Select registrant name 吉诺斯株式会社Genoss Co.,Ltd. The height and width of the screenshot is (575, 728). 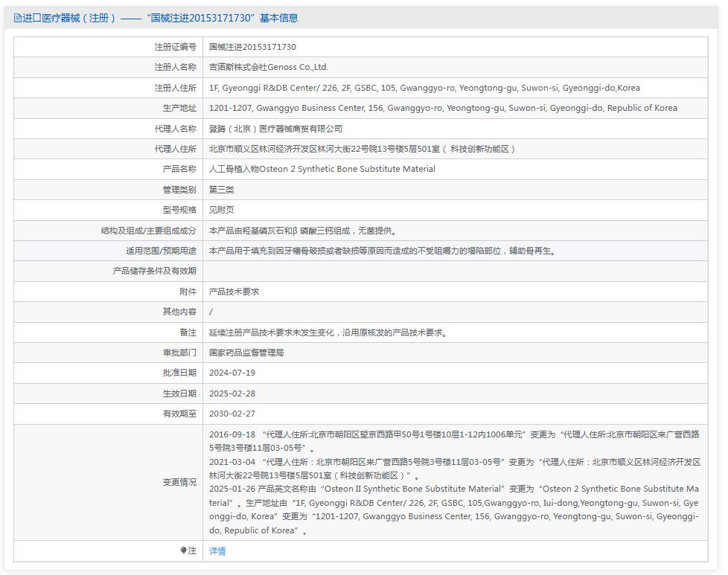click(x=269, y=67)
